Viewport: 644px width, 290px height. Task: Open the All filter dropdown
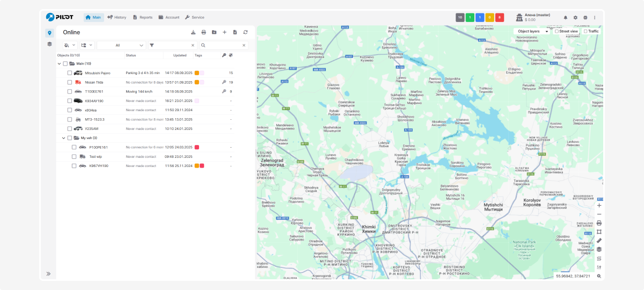121,45
